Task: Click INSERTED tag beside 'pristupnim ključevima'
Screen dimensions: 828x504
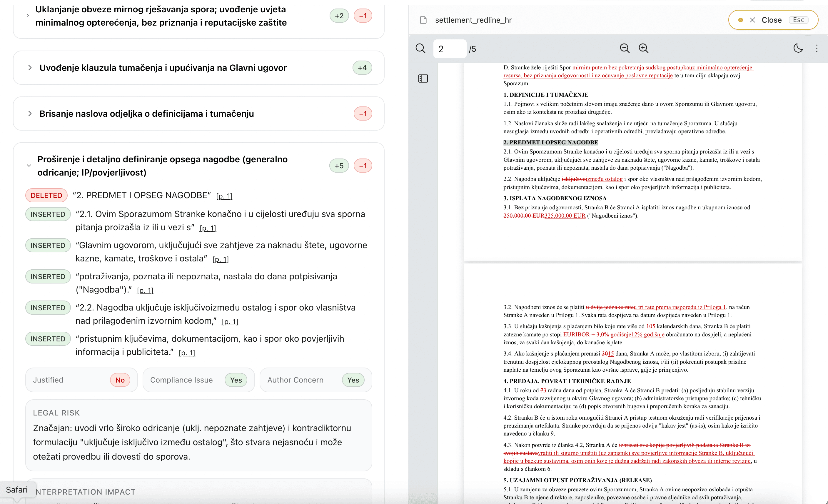Action: coord(48,339)
